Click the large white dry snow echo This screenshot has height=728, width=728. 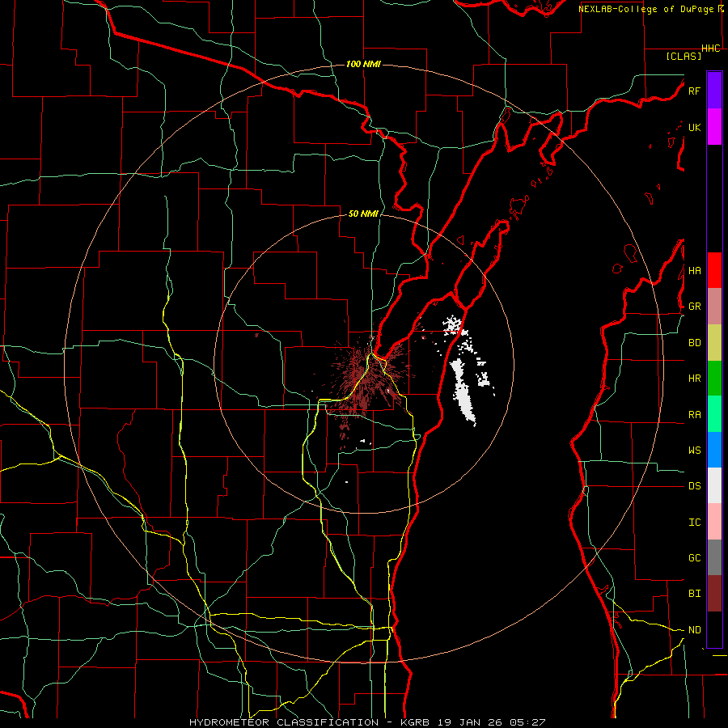[463, 391]
